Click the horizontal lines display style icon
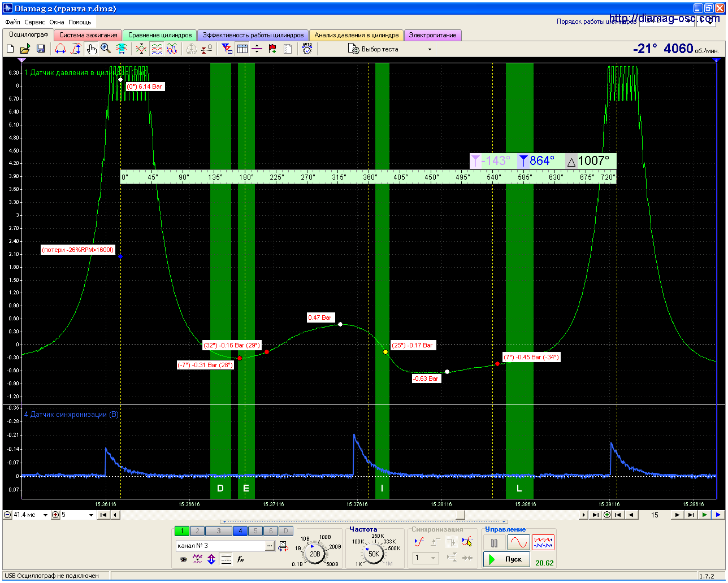728x583 pixels. [226, 559]
